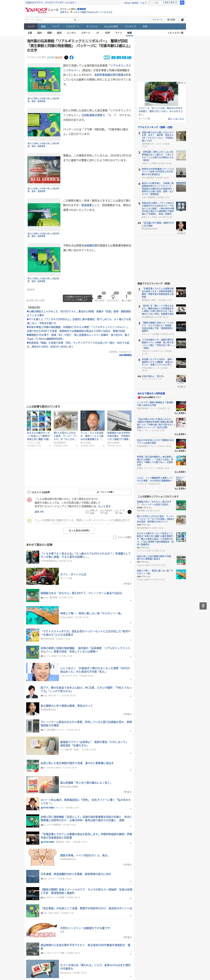
Task: Select the エキスパート navigation tab
Action: tap(72, 27)
